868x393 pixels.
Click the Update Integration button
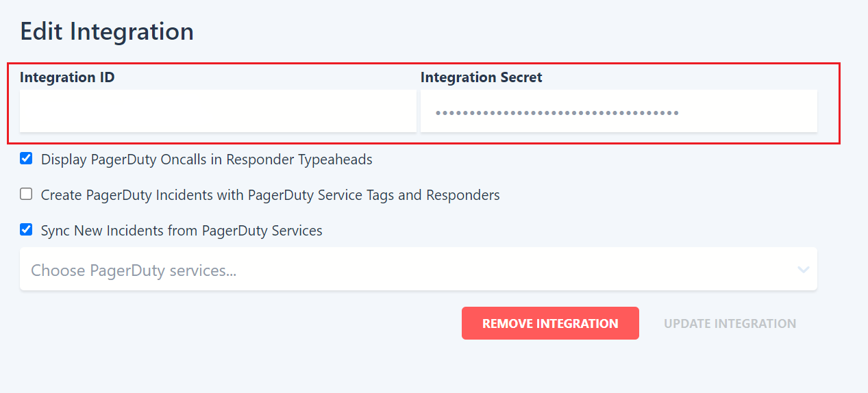point(730,323)
